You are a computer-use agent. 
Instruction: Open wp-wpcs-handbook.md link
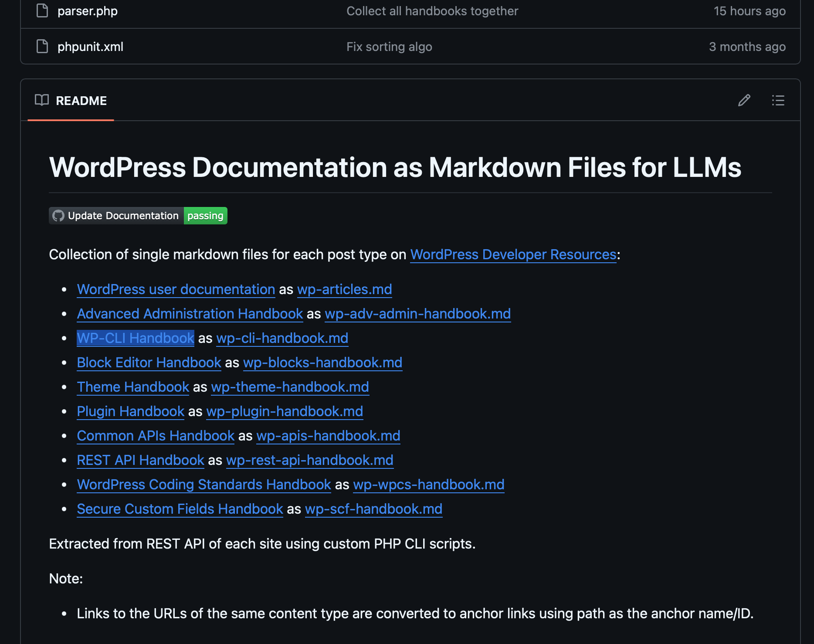point(429,485)
